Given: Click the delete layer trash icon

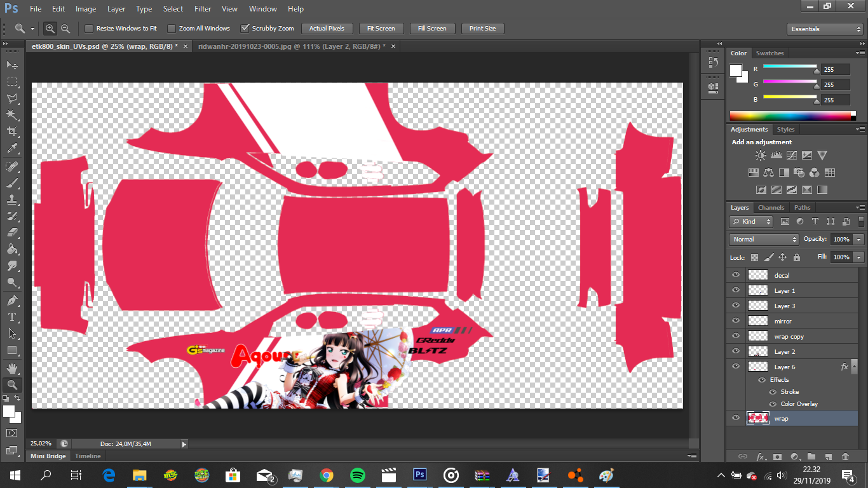Looking at the screenshot, I should (845, 456).
